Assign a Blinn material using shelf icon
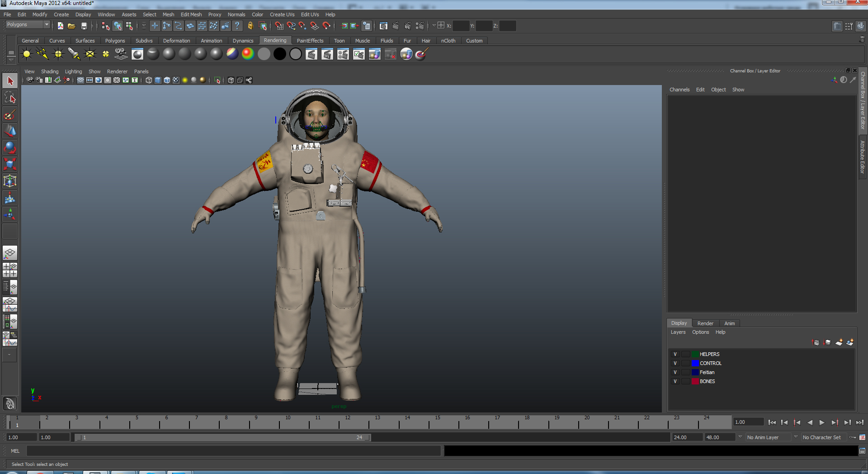Viewport: 868px width, 474px height. (169, 54)
